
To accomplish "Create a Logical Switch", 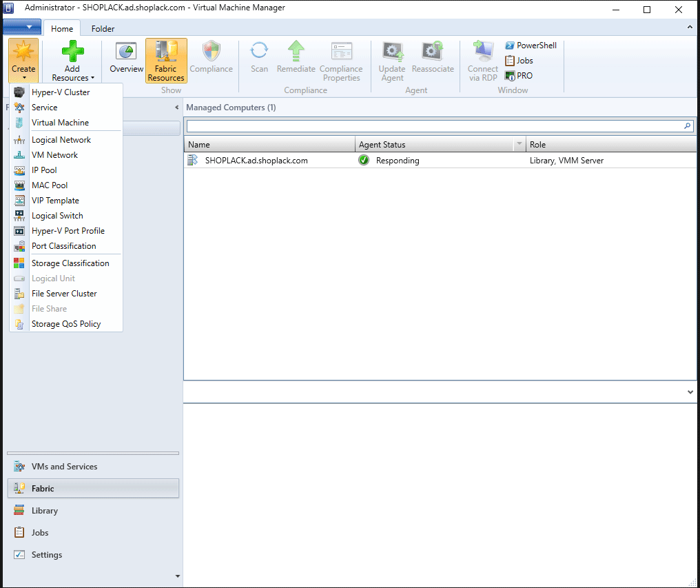I will point(66,216).
